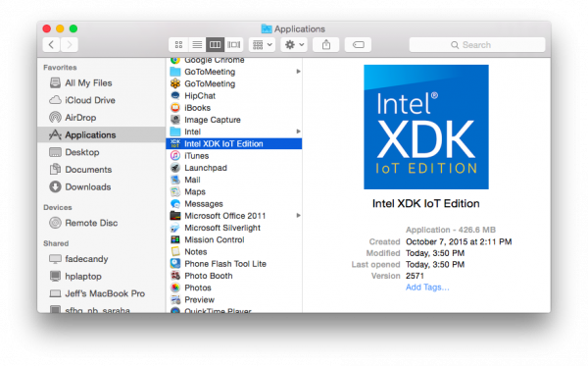Viewport: 588px width, 366px height.
Task: Click the Edit Tags toolbar button
Action: (358, 45)
